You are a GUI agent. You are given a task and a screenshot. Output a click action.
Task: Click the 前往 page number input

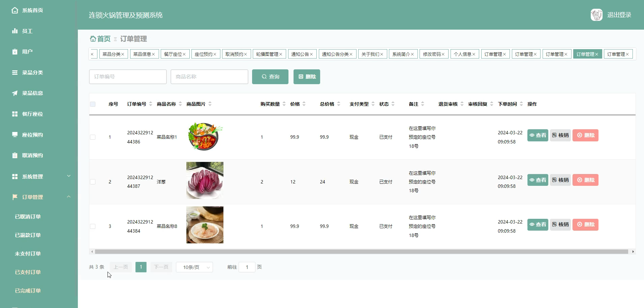click(x=247, y=267)
